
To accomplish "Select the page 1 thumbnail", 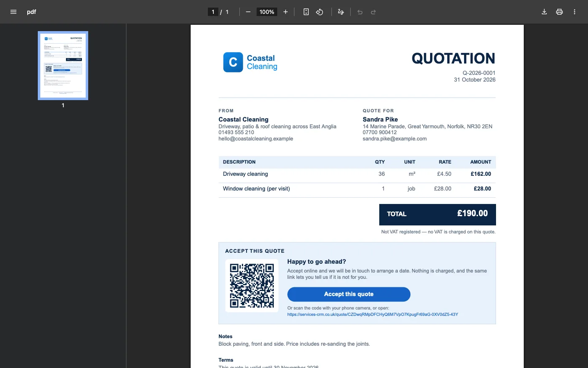I will (x=63, y=66).
